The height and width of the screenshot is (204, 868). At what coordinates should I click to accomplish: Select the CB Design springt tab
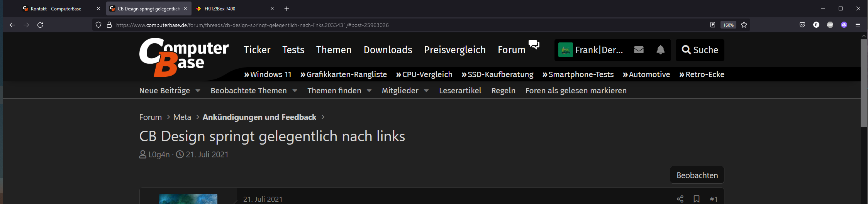149,8
